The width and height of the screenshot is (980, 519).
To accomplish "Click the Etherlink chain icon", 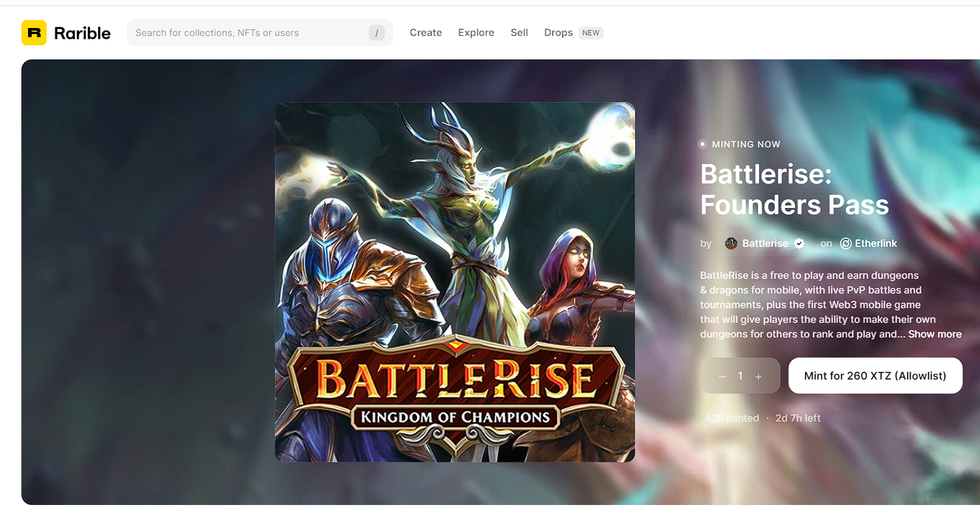I will (x=845, y=243).
